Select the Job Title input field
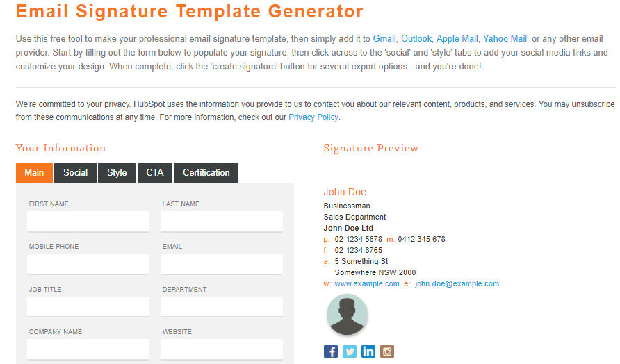This screenshot has height=364, width=620. click(x=88, y=307)
